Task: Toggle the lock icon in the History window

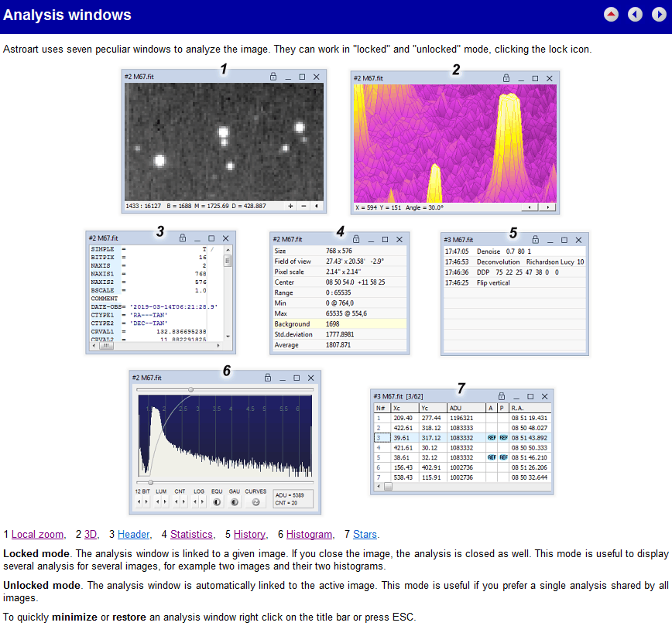Action: click(535, 240)
